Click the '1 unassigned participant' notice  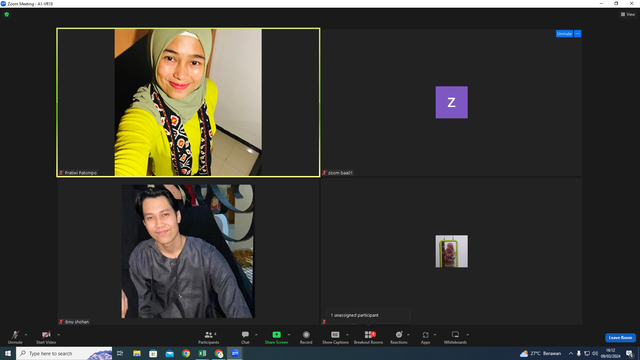click(x=354, y=315)
